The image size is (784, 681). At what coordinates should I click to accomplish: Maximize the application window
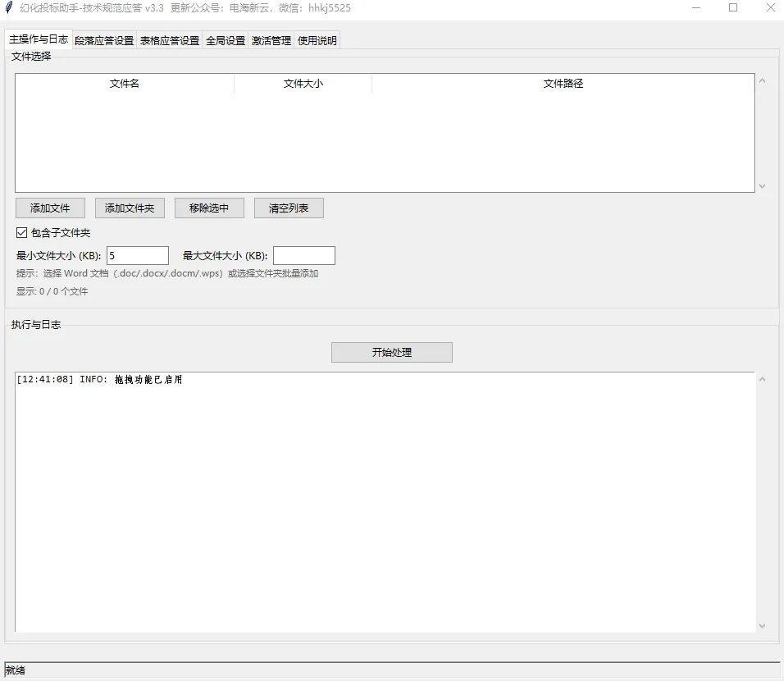(733, 7)
